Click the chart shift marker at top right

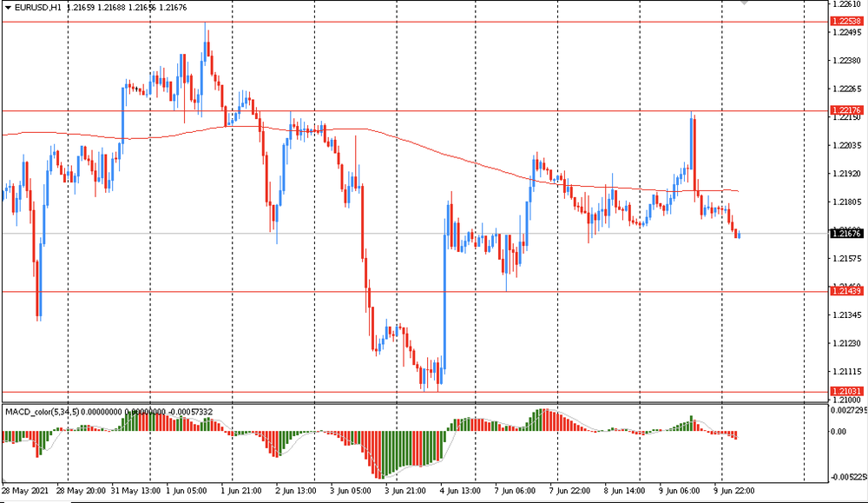(x=746, y=3)
